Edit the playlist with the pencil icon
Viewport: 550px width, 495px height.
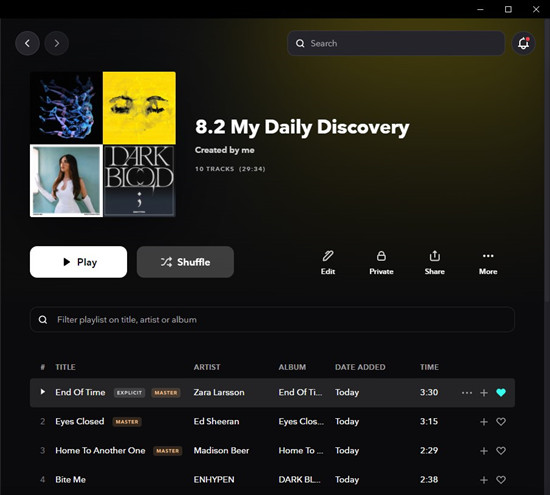coord(328,262)
